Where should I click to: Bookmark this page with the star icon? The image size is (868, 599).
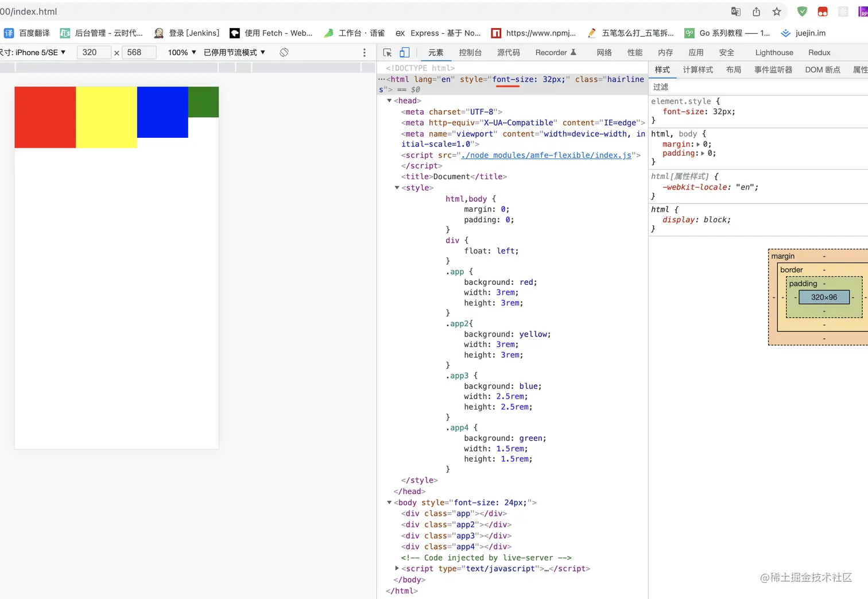pos(777,11)
